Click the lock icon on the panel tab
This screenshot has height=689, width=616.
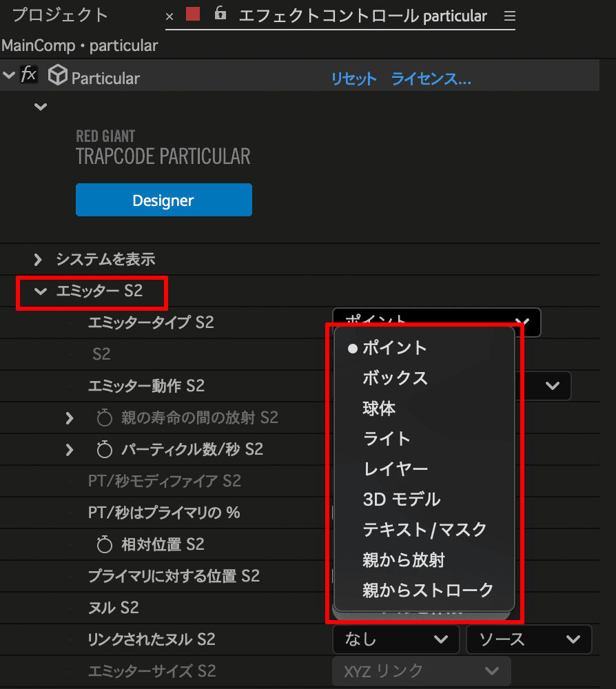220,15
